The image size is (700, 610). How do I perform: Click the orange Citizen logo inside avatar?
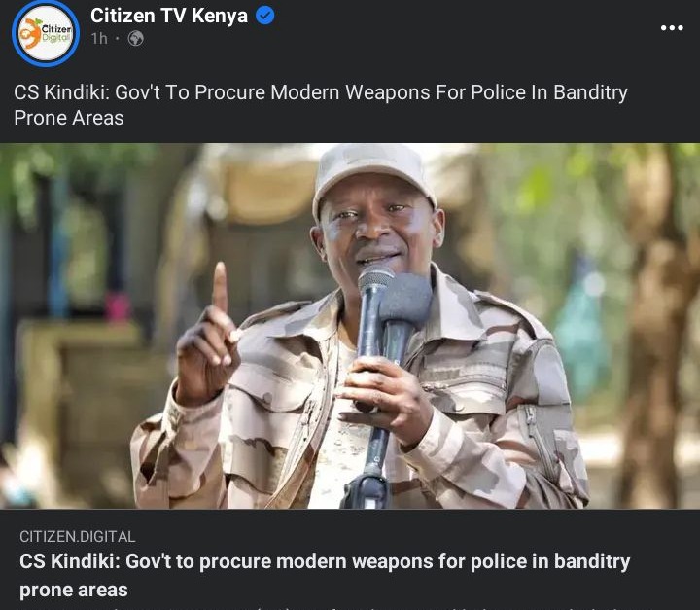[31, 33]
